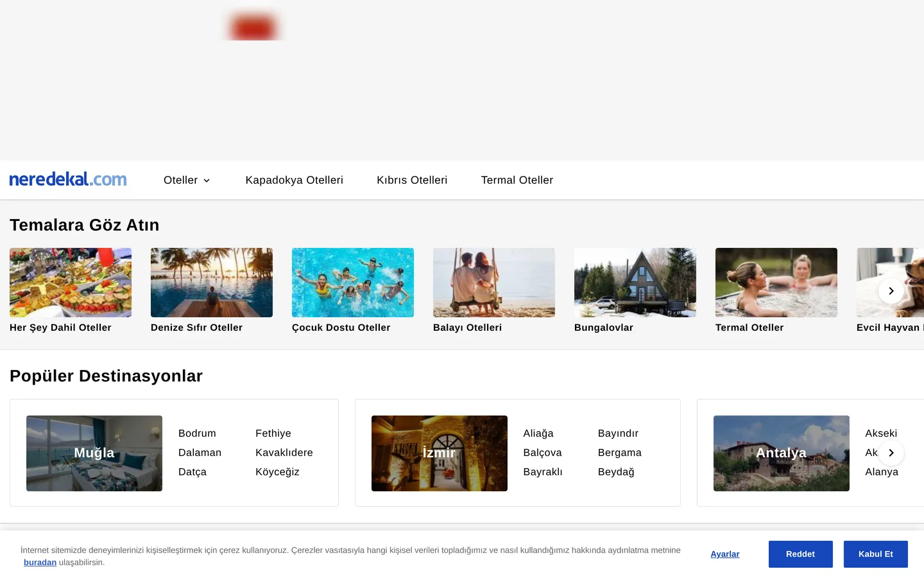Go to Termal Oteller in navigation bar
This screenshot has height=578, width=924.
point(517,180)
